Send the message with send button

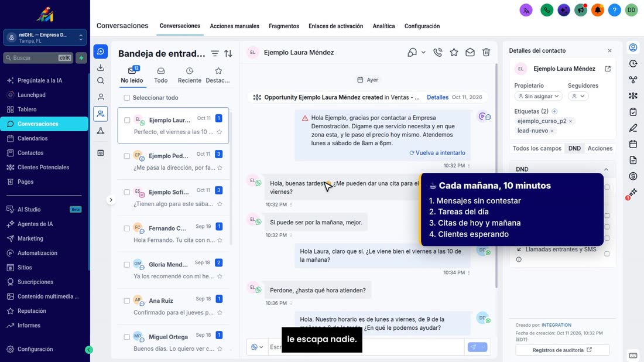[x=473, y=347]
